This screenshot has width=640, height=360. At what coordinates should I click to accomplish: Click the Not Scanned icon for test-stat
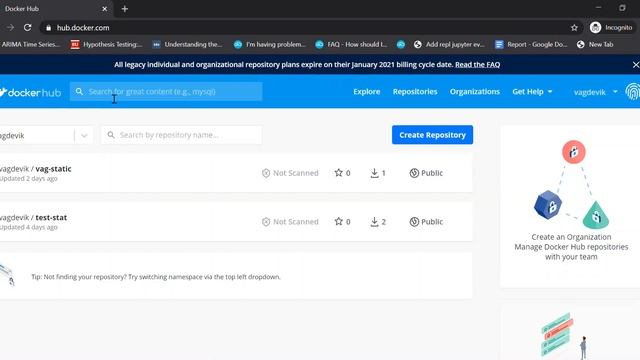tap(266, 222)
